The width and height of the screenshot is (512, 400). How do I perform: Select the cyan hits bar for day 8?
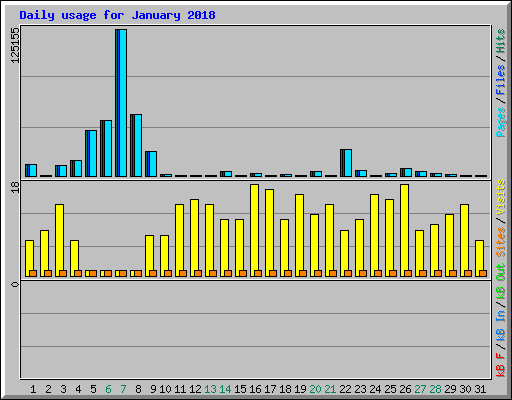click(136, 145)
